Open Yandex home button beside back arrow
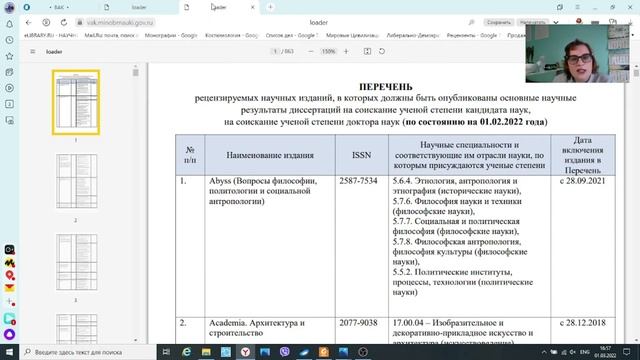This screenshot has height=360, width=640. click(x=46, y=22)
